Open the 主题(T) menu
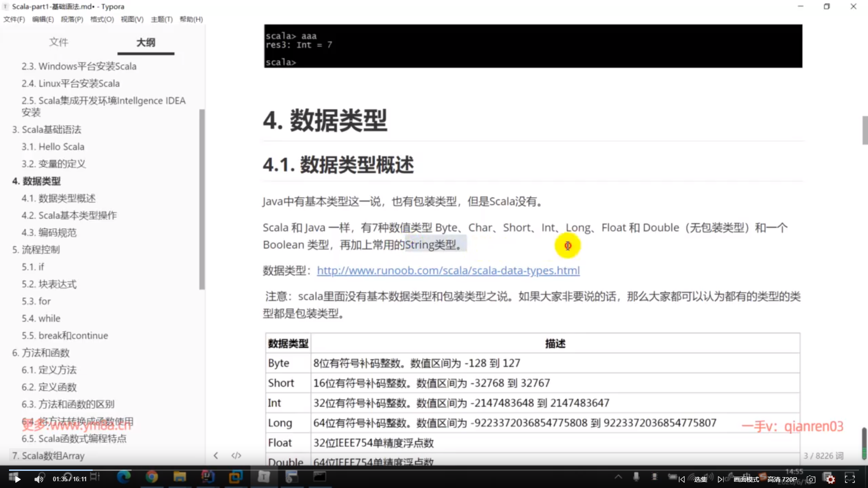868x488 pixels. 161,19
